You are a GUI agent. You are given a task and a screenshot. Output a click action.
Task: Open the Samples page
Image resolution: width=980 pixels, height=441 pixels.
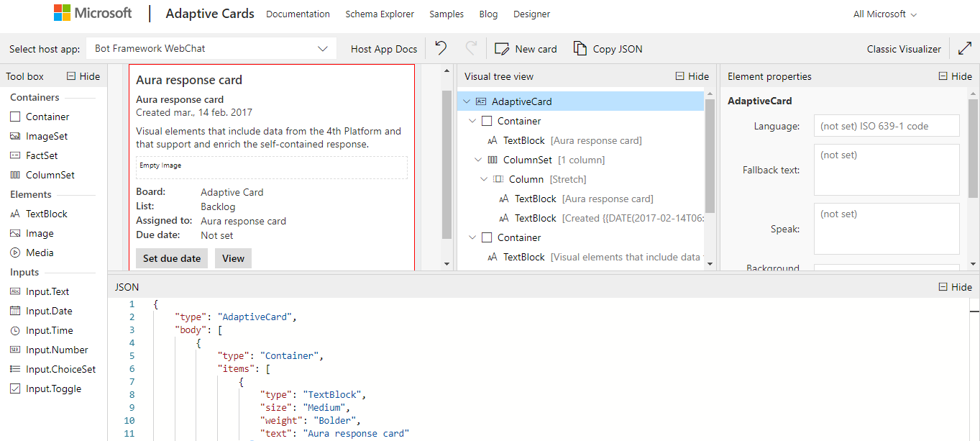point(447,14)
